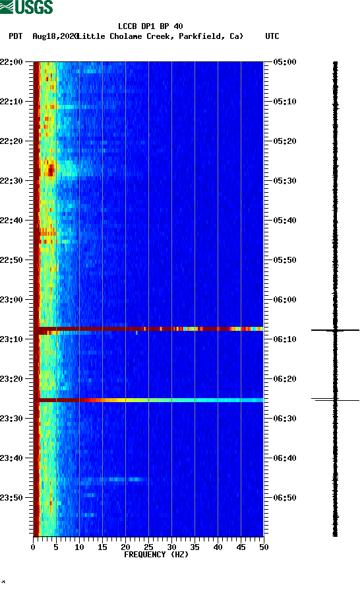Image resolution: width=364 pixels, height=589 pixels.
Task: Click the 05:50 UTC time label
Action: (x=285, y=260)
